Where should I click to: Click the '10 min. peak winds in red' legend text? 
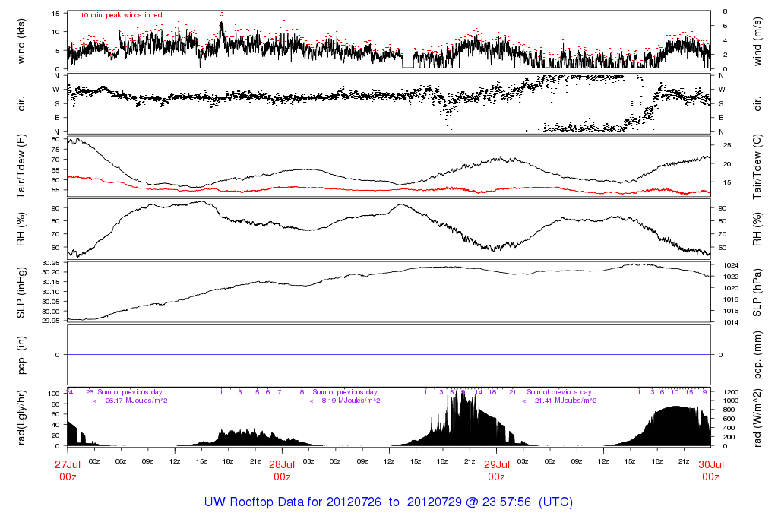(x=121, y=14)
